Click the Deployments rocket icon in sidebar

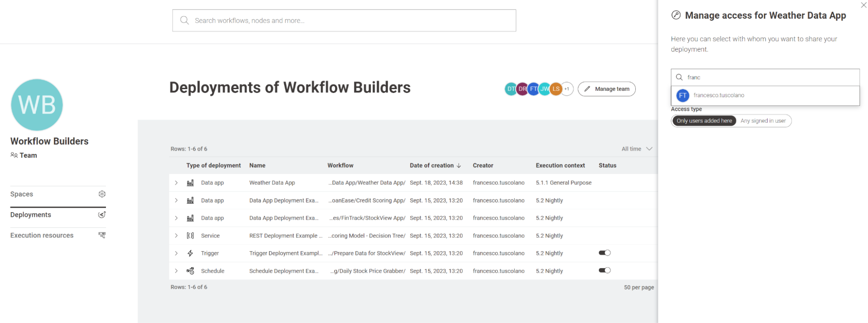[x=102, y=215]
